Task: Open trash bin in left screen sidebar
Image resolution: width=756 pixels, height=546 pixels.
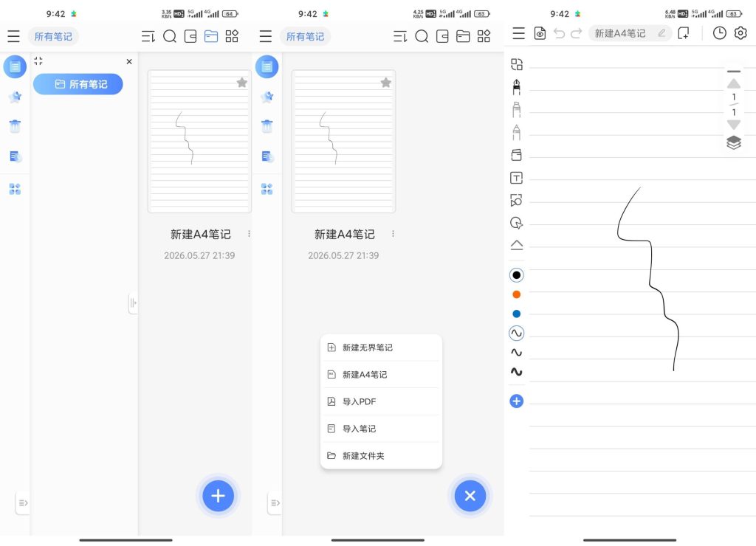Action: (15, 126)
